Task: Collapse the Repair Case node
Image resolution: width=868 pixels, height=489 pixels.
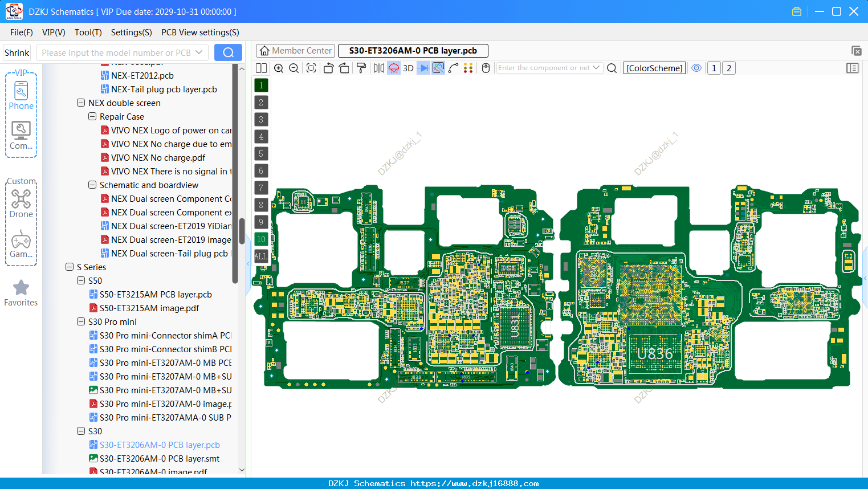Action: coord(92,116)
